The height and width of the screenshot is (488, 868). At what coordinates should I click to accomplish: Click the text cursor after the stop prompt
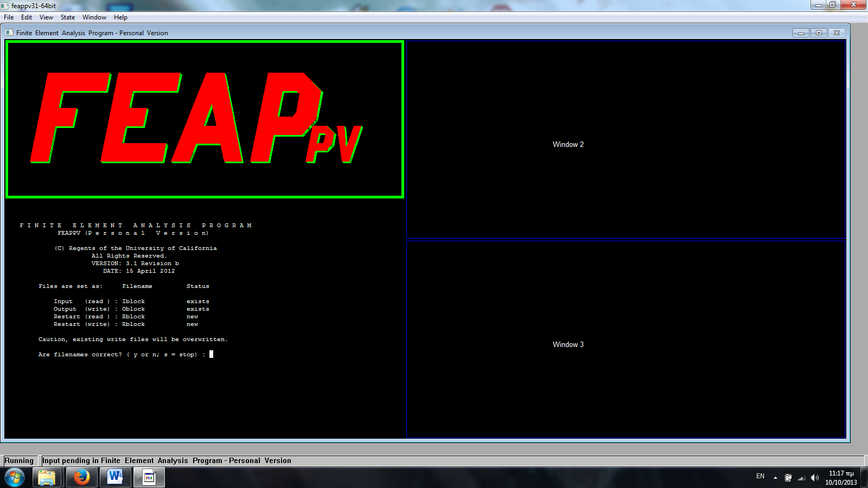coord(211,354)
